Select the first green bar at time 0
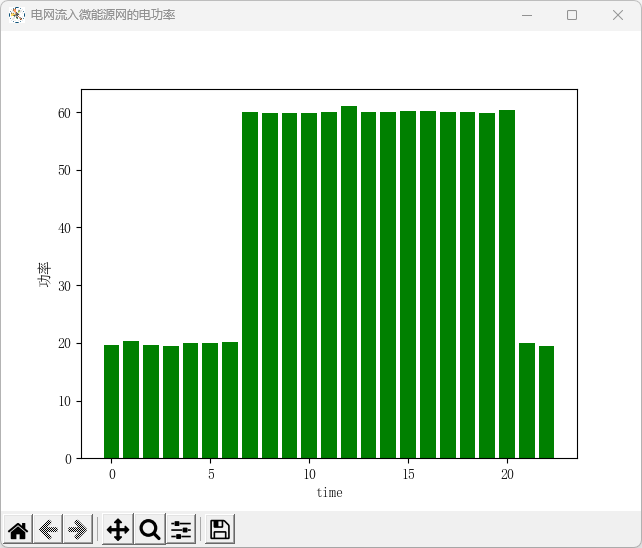The height and width of the screenshot is (548, 642). [111, 401]
